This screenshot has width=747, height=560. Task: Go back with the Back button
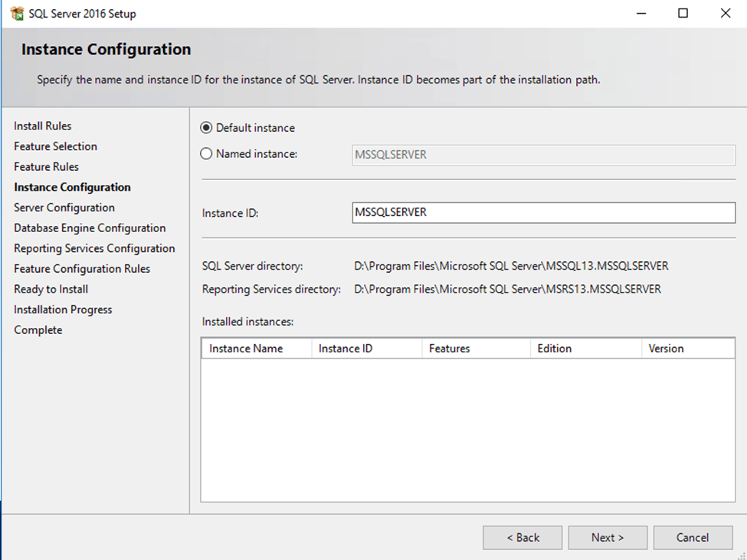[x=523, y=538]
